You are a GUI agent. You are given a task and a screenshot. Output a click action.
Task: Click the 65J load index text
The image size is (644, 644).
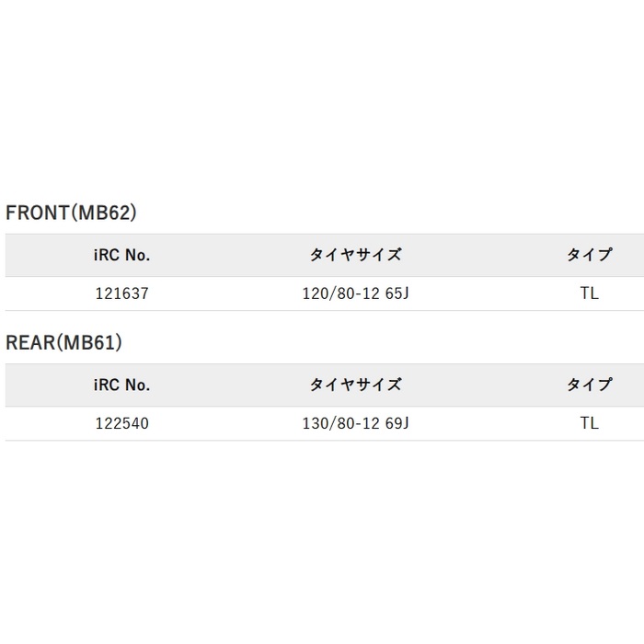397,293
